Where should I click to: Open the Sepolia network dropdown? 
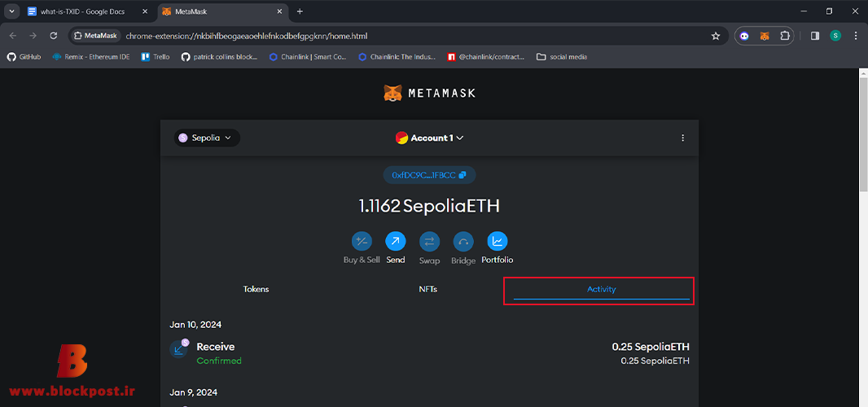click(207, 138)
